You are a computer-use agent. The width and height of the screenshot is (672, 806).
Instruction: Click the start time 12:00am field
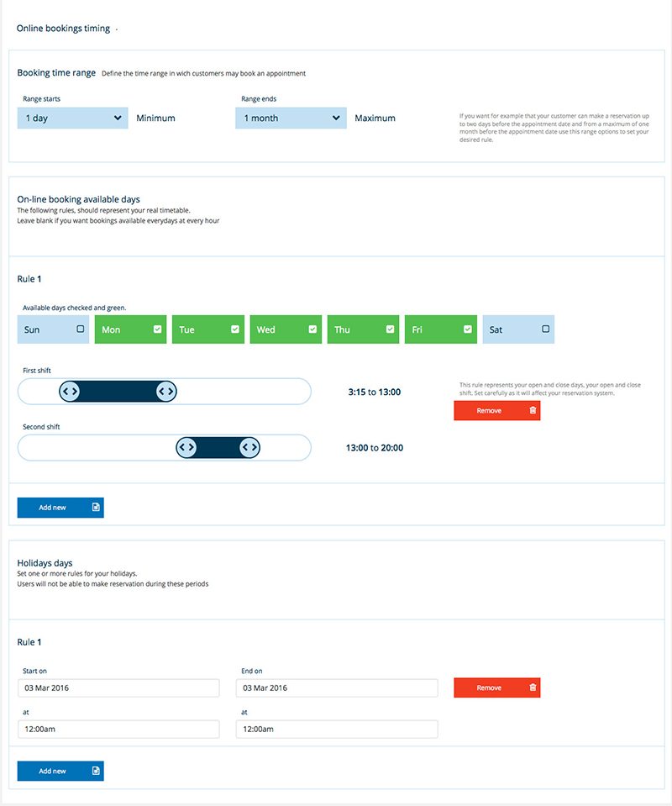[118, 730]
